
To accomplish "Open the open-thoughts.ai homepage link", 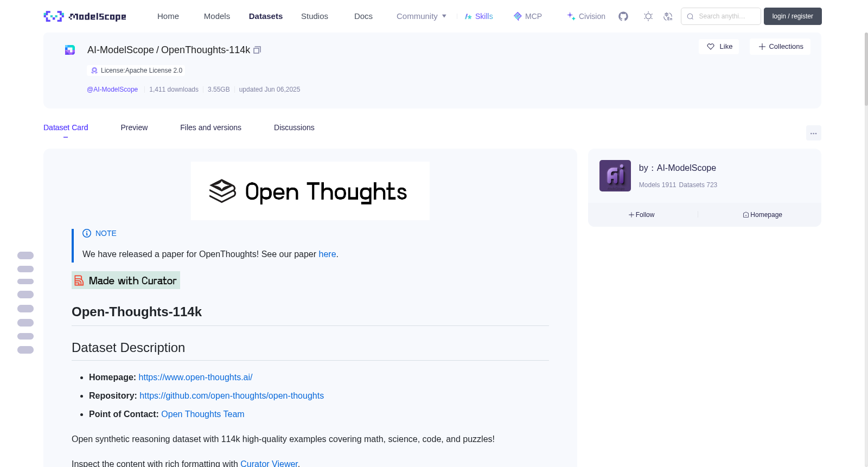I will tap(195, 377).
